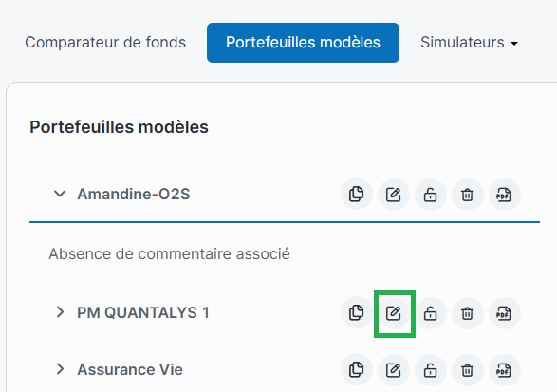The width and height of the screenshot is (557, 392).
Task: Duplicate the PM QUANTALYS 1 portfolio
Action: point(357,313)
